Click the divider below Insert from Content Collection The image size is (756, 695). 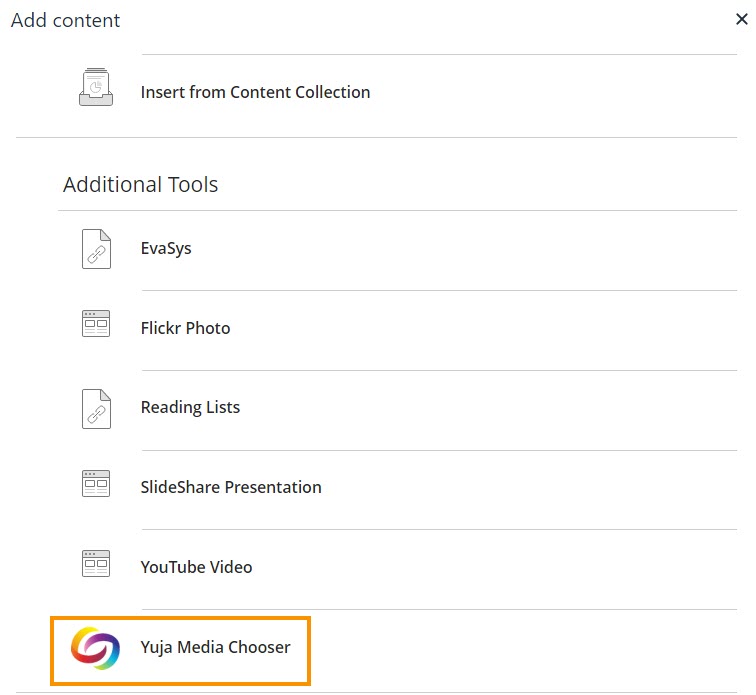377,137
